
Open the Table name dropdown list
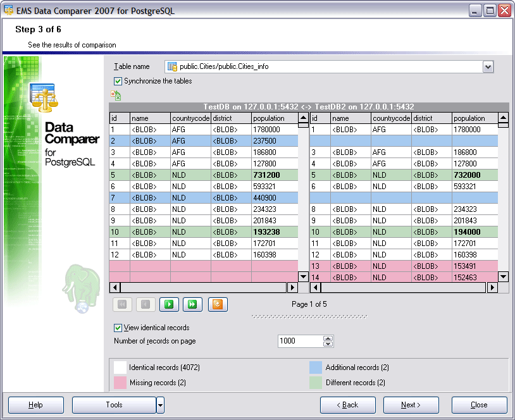click(x=488, y=66)
